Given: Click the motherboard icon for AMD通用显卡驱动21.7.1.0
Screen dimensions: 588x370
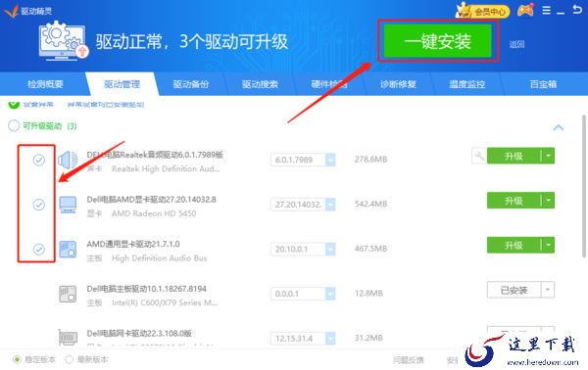Looking at the screenshot, I should click(68, 249).
